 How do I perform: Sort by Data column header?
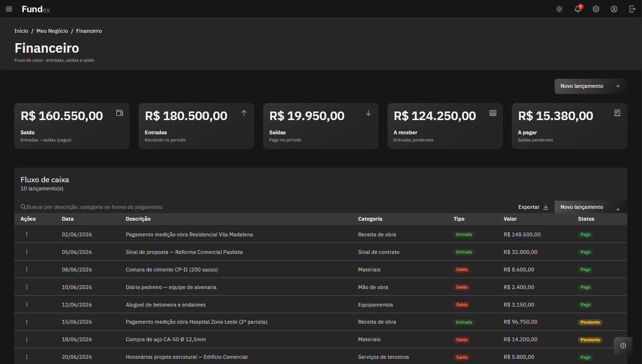[67, 219]
